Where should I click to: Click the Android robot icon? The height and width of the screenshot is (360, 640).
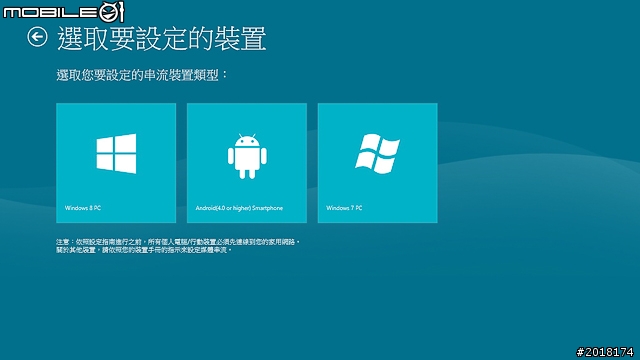point(247,156)
